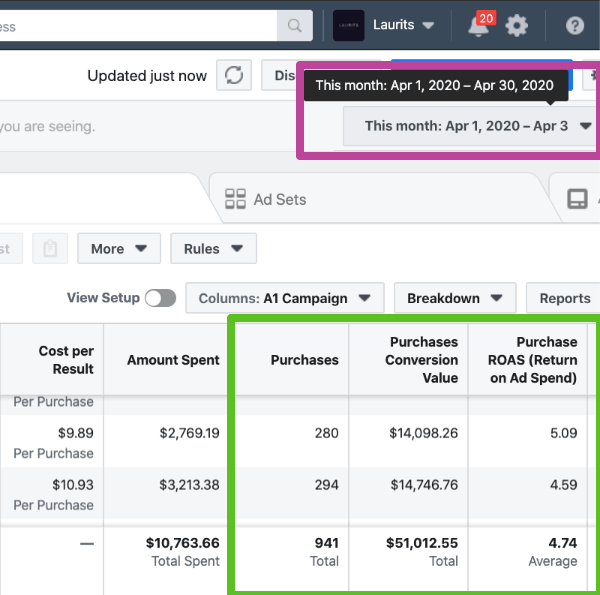
Task: Click the 941 total purchases value
Action: point(326,543)
